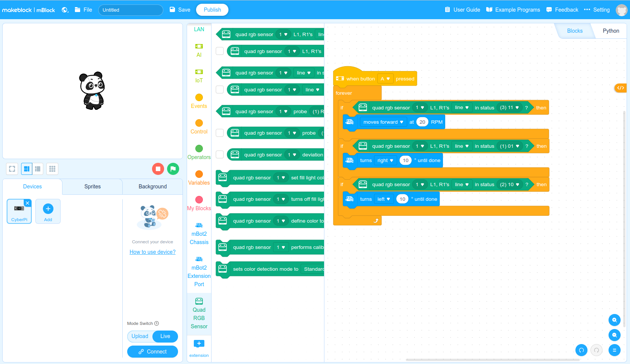Open the user avatar profile
Screen dimensions: 630x364
[x=621, y=10]
